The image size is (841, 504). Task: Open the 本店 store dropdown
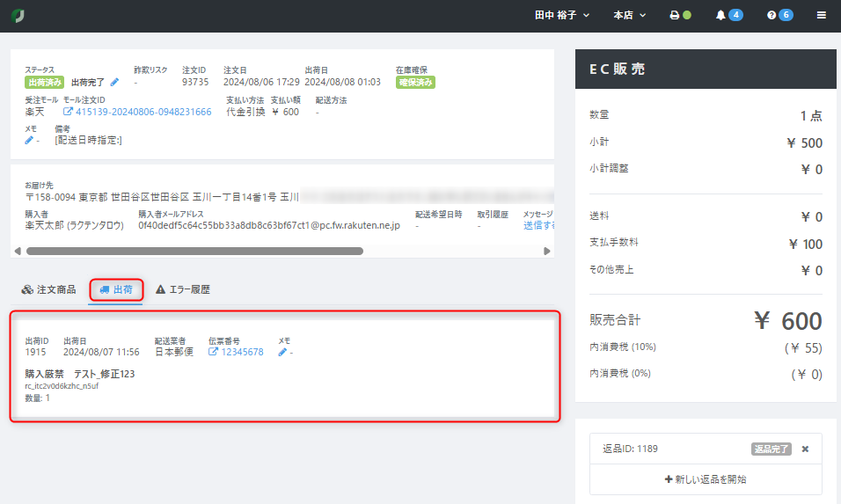[x=629, y=15]
